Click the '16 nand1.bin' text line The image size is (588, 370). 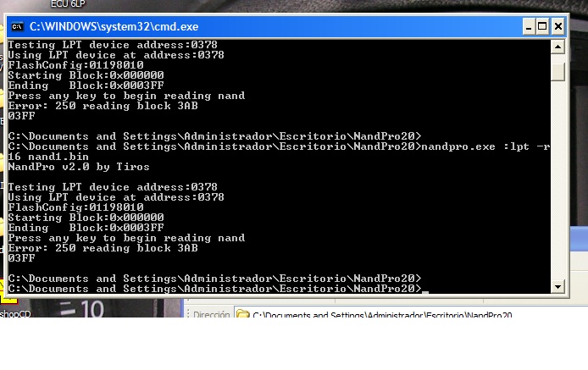click(48, 157)
